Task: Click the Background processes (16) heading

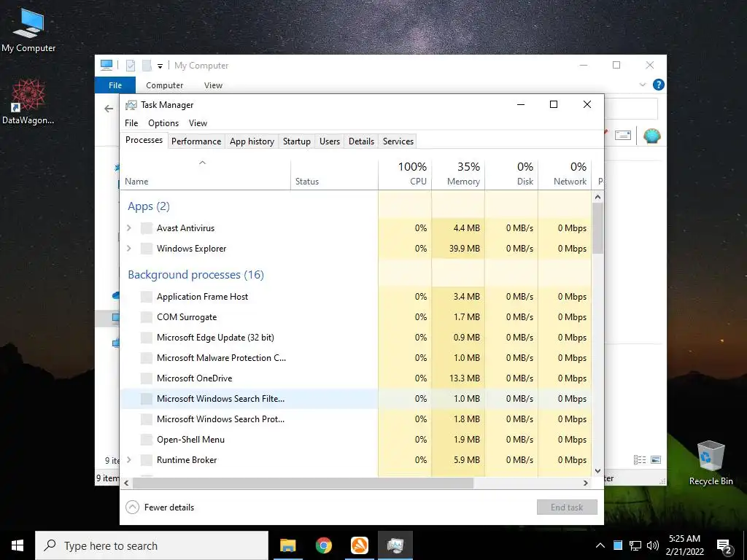Action: 196,275
